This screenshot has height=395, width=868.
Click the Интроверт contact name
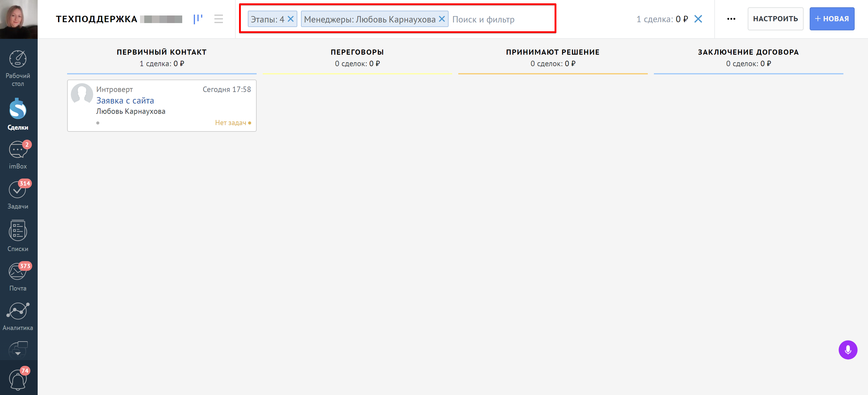[x=114, y=89]
